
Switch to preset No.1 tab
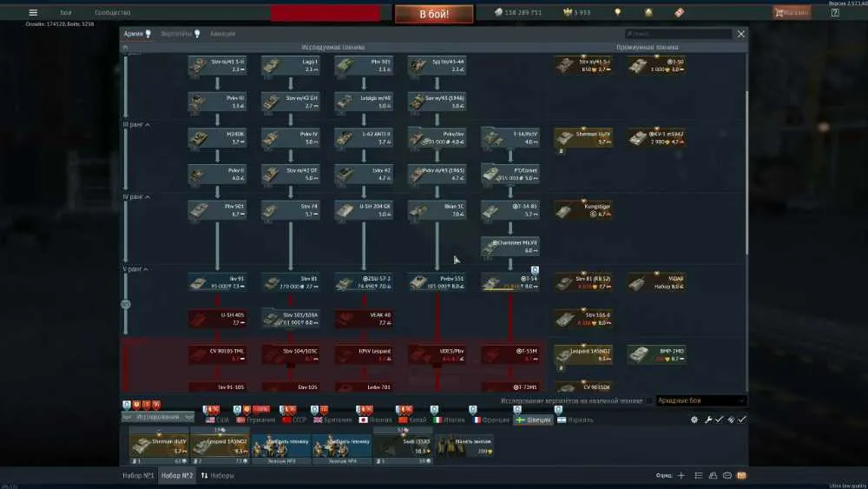click(138, 476)
